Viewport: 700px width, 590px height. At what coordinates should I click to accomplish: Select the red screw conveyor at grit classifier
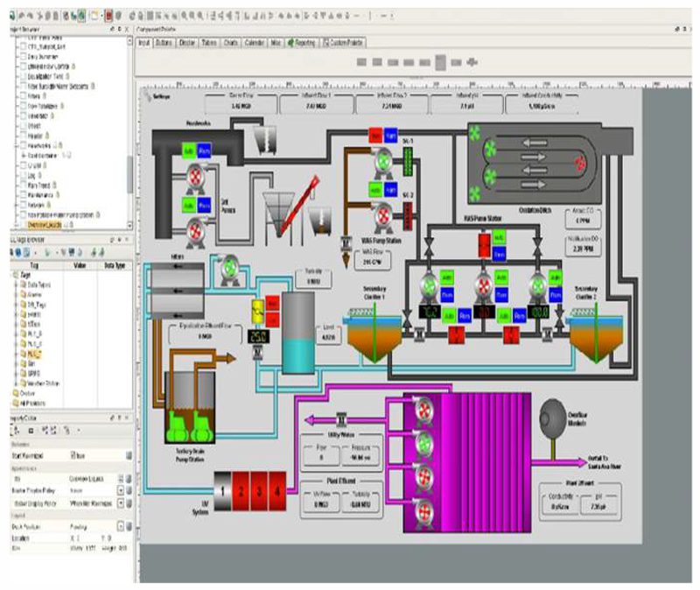coord(301,205)
